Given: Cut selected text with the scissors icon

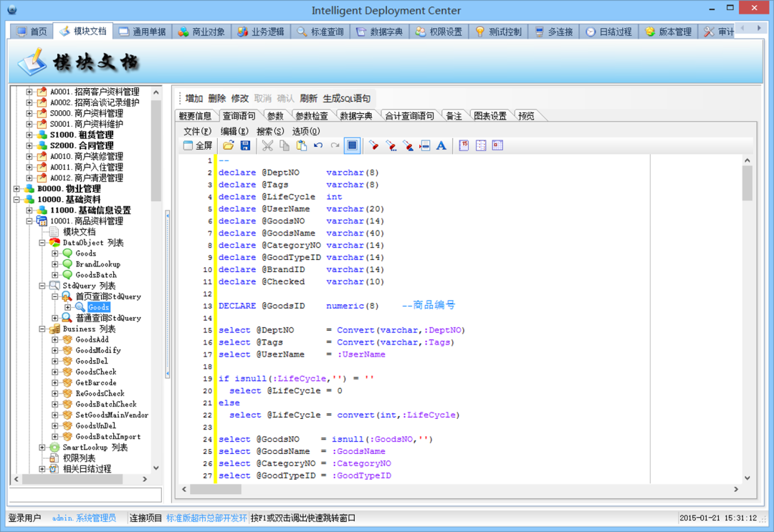Looking at the screenshot, I should 267,145.
